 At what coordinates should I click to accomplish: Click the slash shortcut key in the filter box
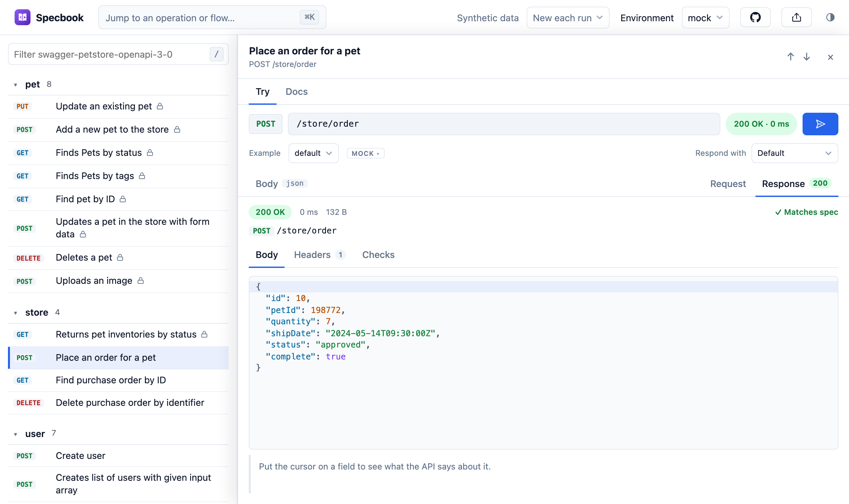[x=216, y=54]
